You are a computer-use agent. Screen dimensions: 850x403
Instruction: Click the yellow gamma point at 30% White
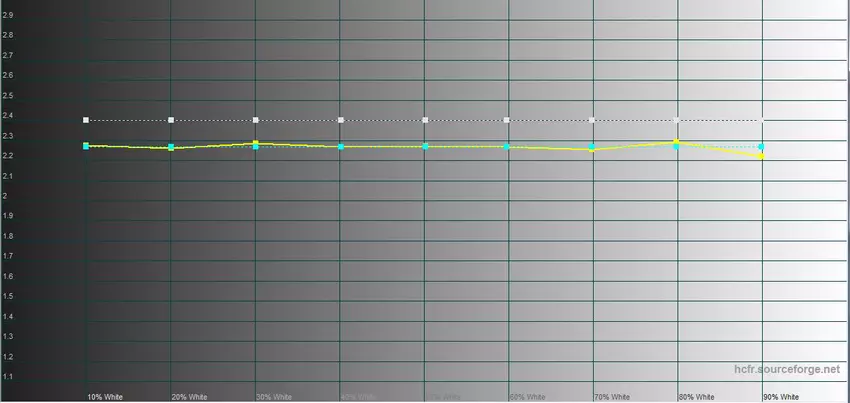pos(256,143)
